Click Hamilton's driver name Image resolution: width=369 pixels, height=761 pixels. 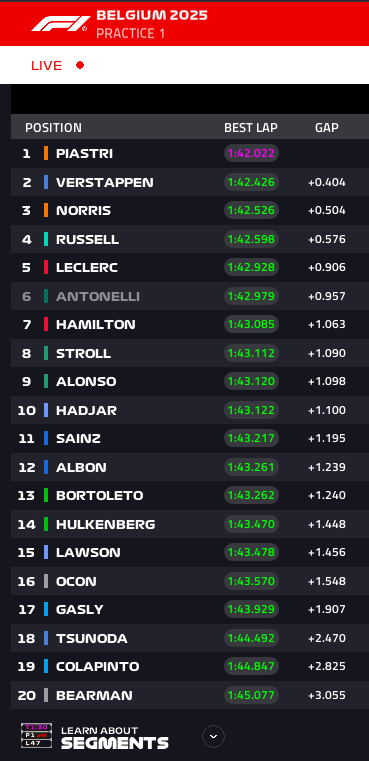[96, 324]
